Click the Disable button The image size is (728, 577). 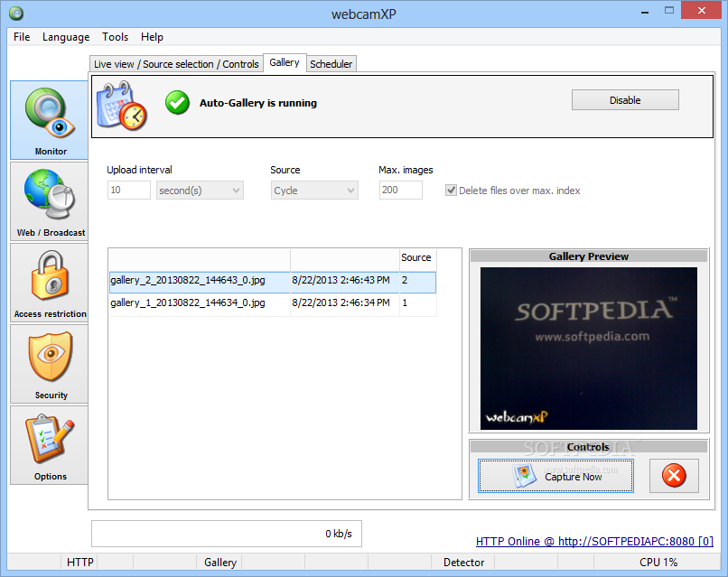tap(625, 100)
